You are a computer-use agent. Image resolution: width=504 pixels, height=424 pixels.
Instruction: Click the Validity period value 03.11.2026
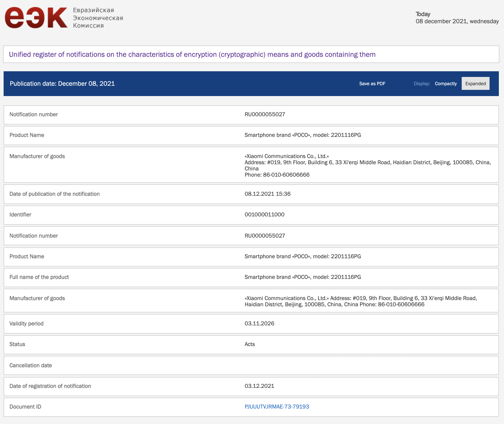pos(259,324)
